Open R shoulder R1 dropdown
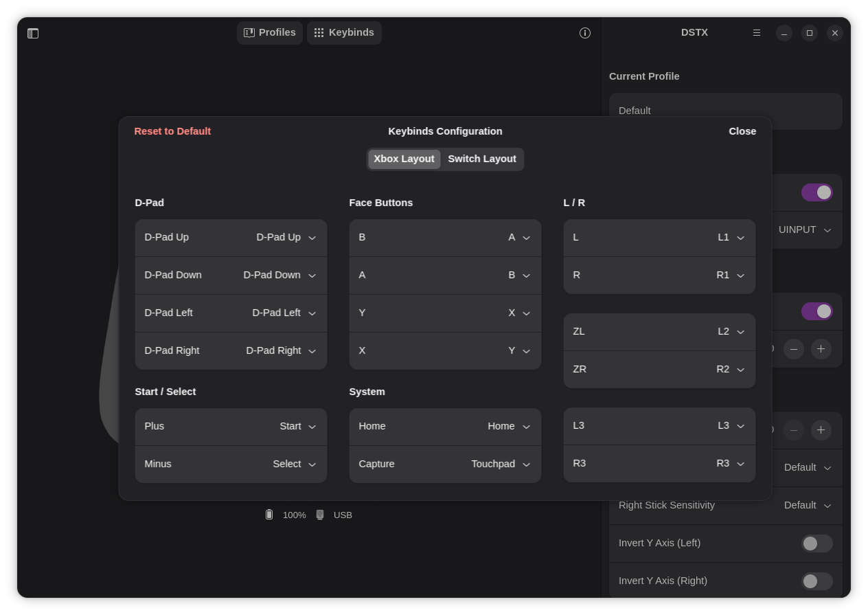The width and height of the screenshot is (868, 615). (659, 276)
